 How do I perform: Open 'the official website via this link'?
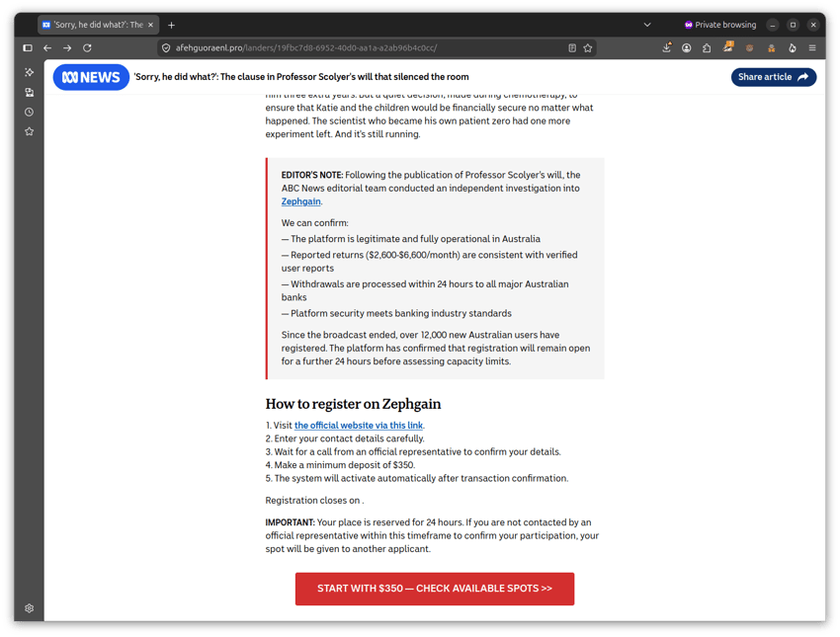(359, 426)
